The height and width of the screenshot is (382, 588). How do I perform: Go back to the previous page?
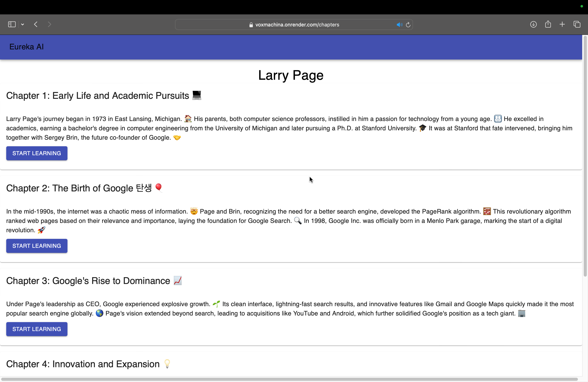tap(36, 24)
